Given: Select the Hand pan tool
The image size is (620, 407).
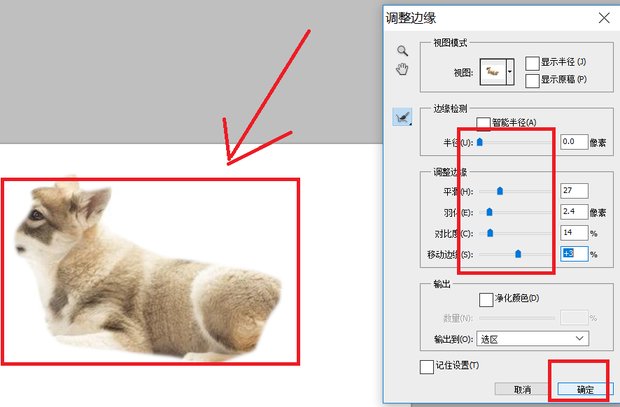Looking at the screenshot, I should pyautogui.click(x=403, y=69).
